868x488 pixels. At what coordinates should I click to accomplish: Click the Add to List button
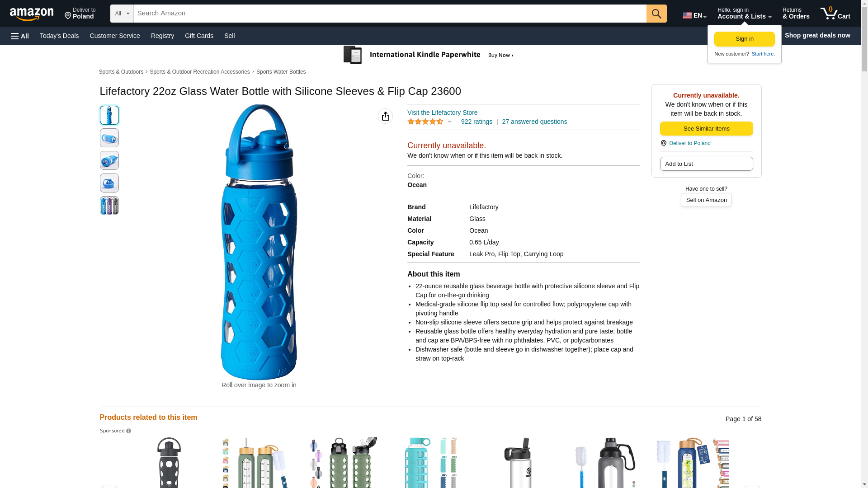pos(706,164)
